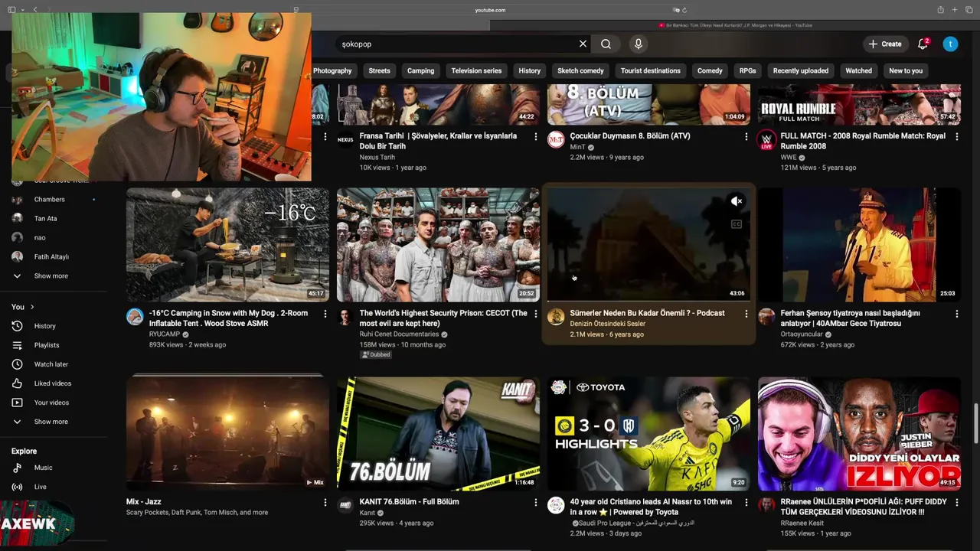Select the Camping filter chip
The width and height of the screenshot is (980, 551).
pyautogui.click(x=420, y=70)
